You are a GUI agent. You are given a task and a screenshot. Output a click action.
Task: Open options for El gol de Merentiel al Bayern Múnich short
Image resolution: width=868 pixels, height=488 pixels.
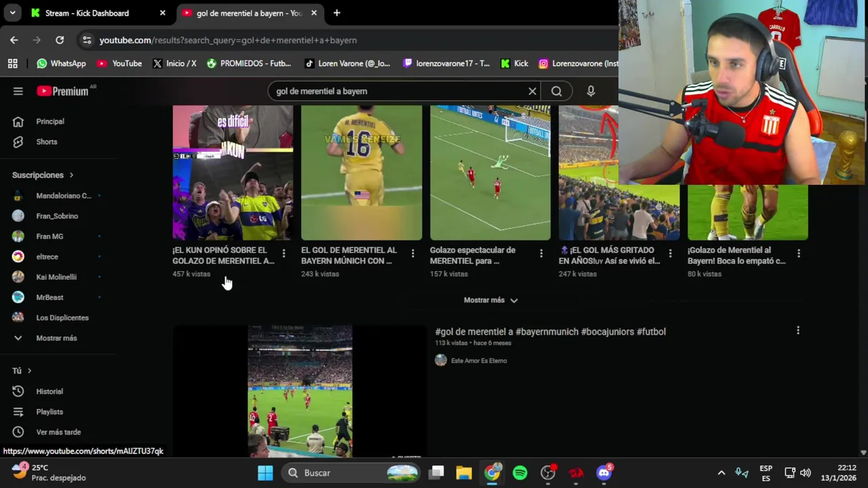tap(412, 253)
